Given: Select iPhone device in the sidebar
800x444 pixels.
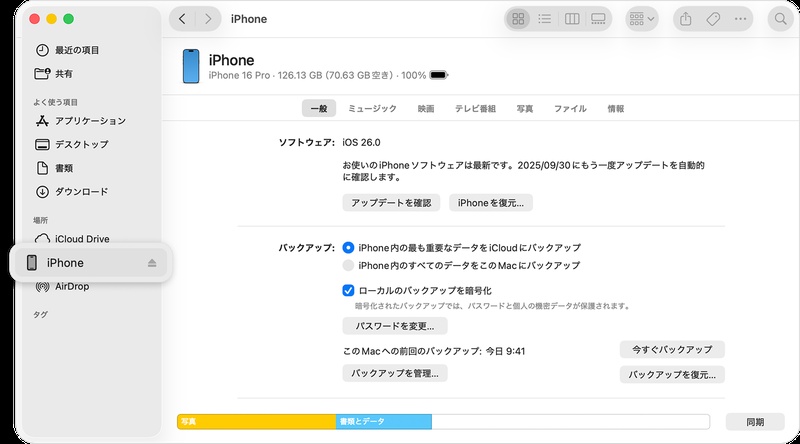Looking at the screenshot, I should [90, 263].
